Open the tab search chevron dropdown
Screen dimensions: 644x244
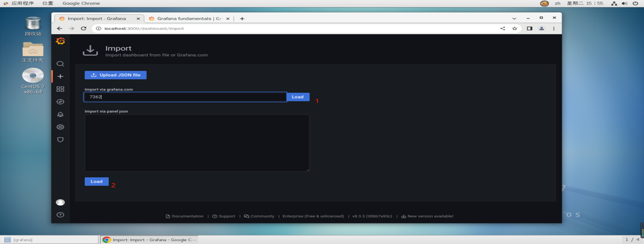pos(514,19)
